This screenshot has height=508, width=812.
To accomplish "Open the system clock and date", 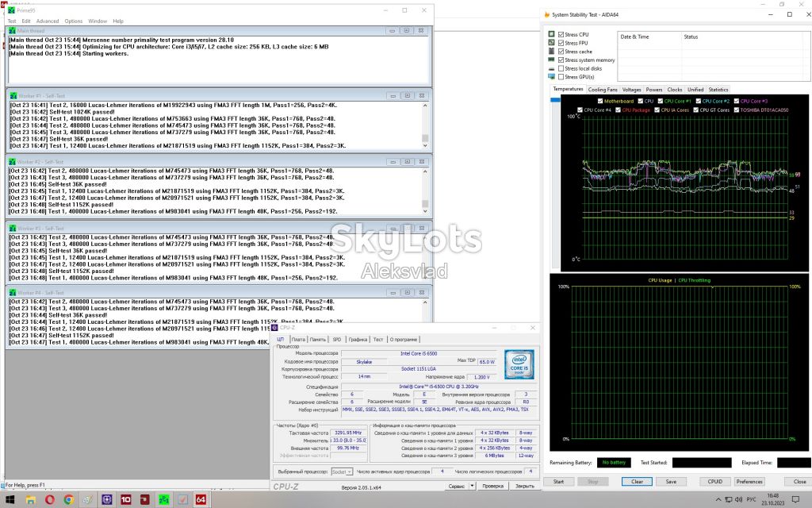I will 772,499.
